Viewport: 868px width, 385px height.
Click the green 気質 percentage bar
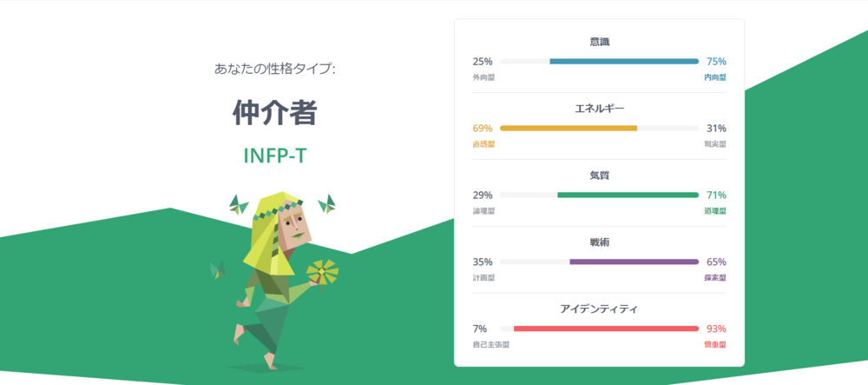628,195
